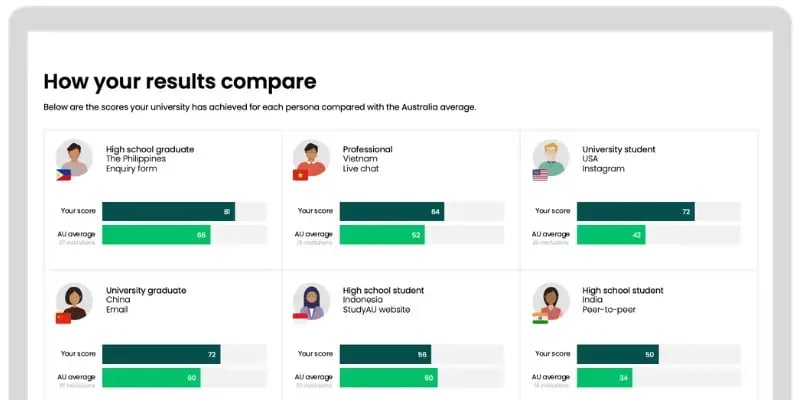The image size is (800, 400).
Task: Click the China Email score bar showing 72
Action: (161, 354)
